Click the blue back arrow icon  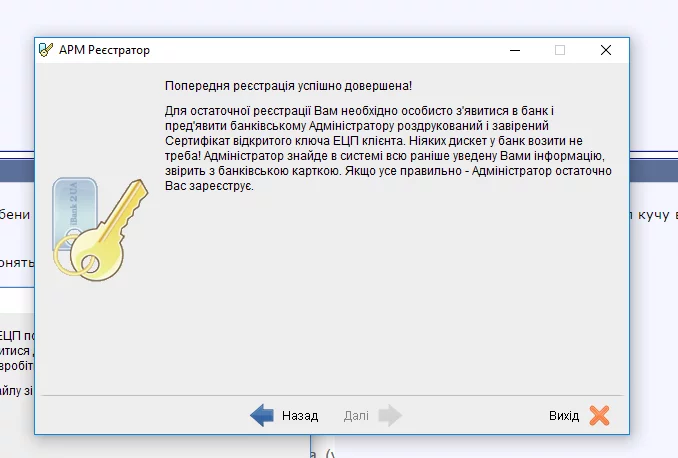click(x=262, y=416)
